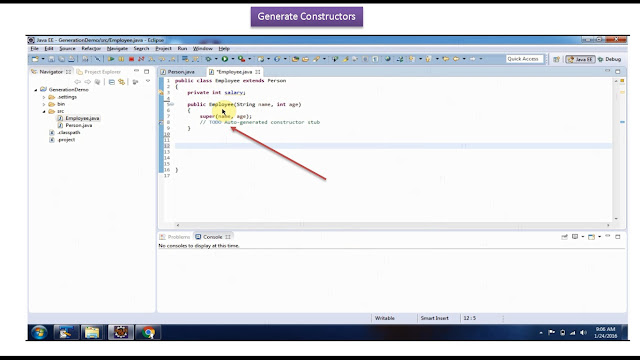640x360 pixels.
Task: Click the Quick Access search field
Action: coord(524,59)
